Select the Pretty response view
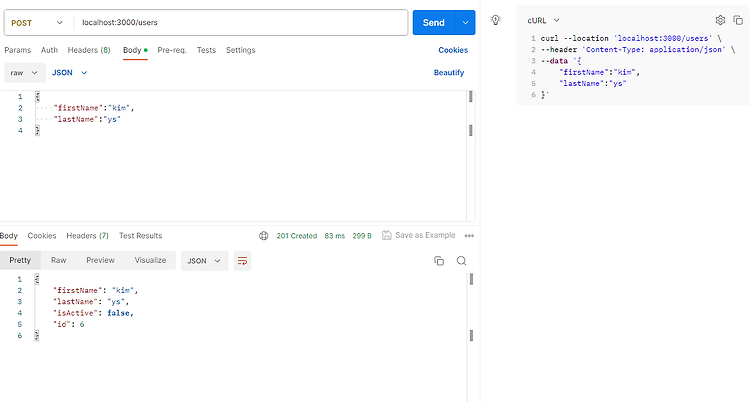Viewport: 750px width, 402px height. pos(20,260)
